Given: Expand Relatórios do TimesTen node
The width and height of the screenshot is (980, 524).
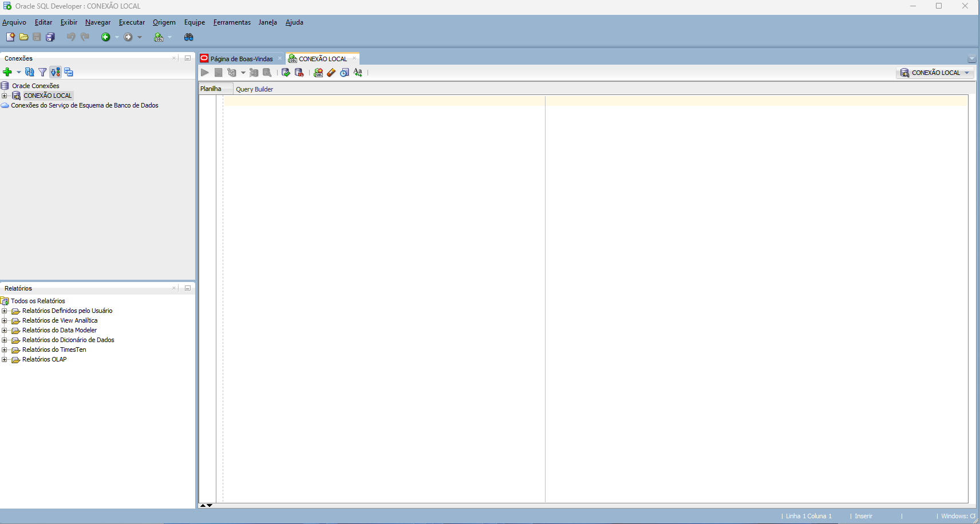Looking at the screenshot, I should (x=5, y=350).
